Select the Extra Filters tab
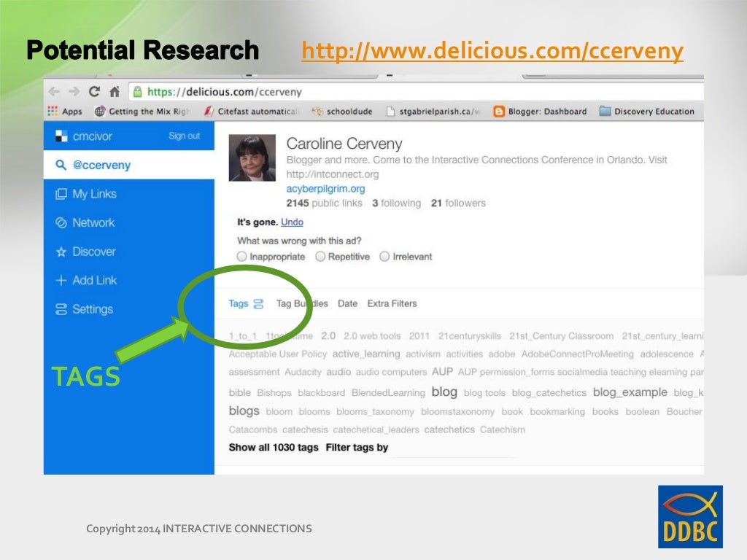Viewport: 747px width, 560px height. [392, 304]
